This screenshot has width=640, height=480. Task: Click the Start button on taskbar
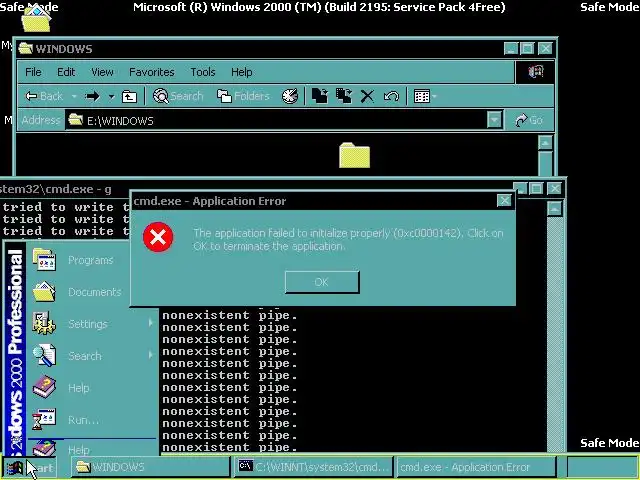(x=29, y=467)
